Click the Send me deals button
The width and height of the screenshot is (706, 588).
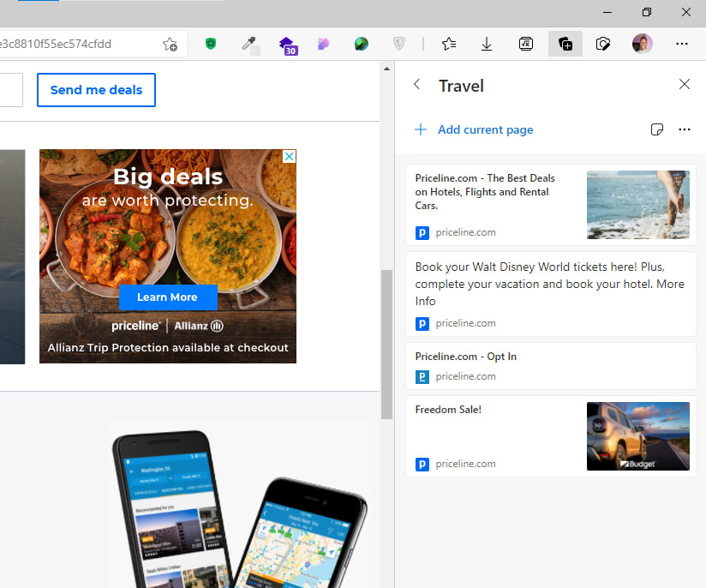[x=96, y=90]
